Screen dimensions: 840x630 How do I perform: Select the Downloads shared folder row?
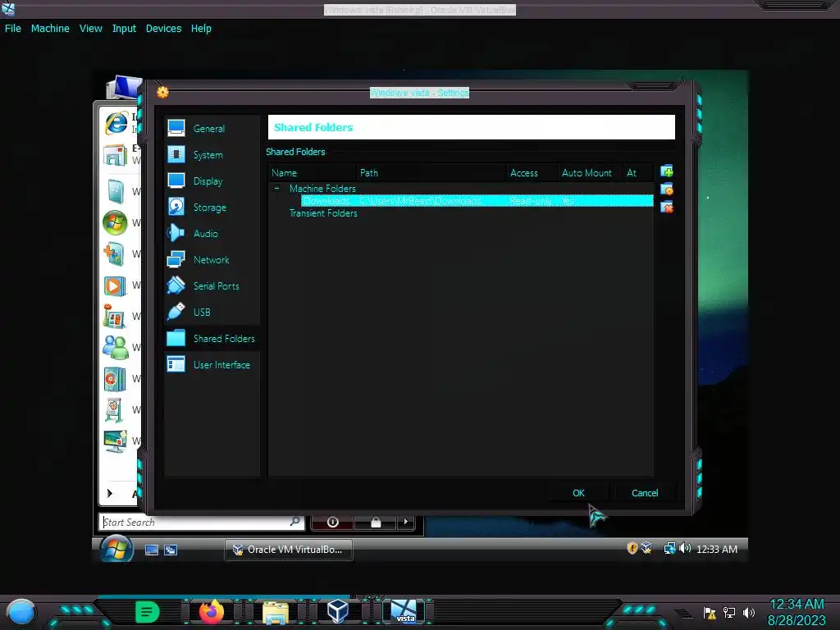[x=477, y=201]
